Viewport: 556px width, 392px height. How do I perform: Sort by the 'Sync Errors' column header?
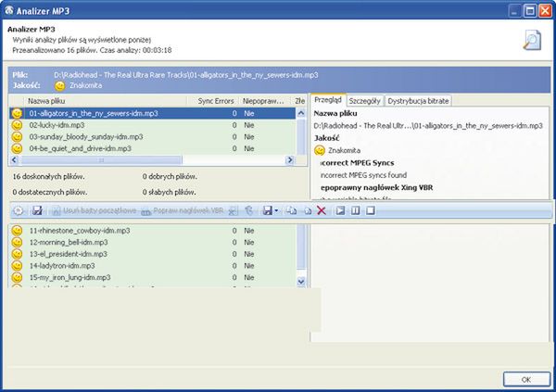click(x=218, y=100)
